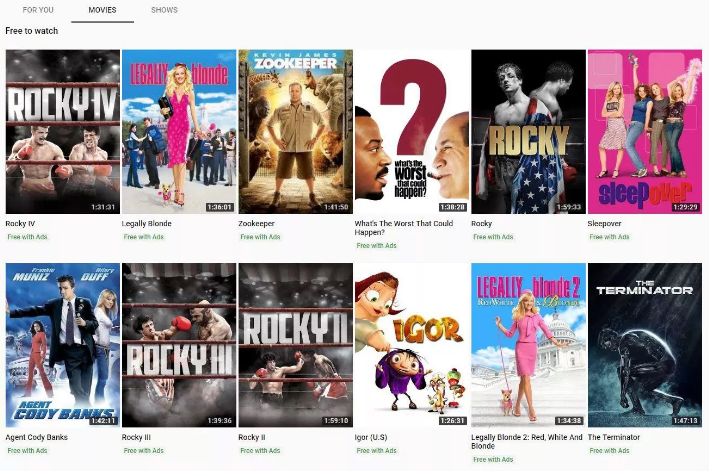Open the Rocky II movie thumbnail
Viewport: 709px width, 471px height.
click(x=296, y=345)
